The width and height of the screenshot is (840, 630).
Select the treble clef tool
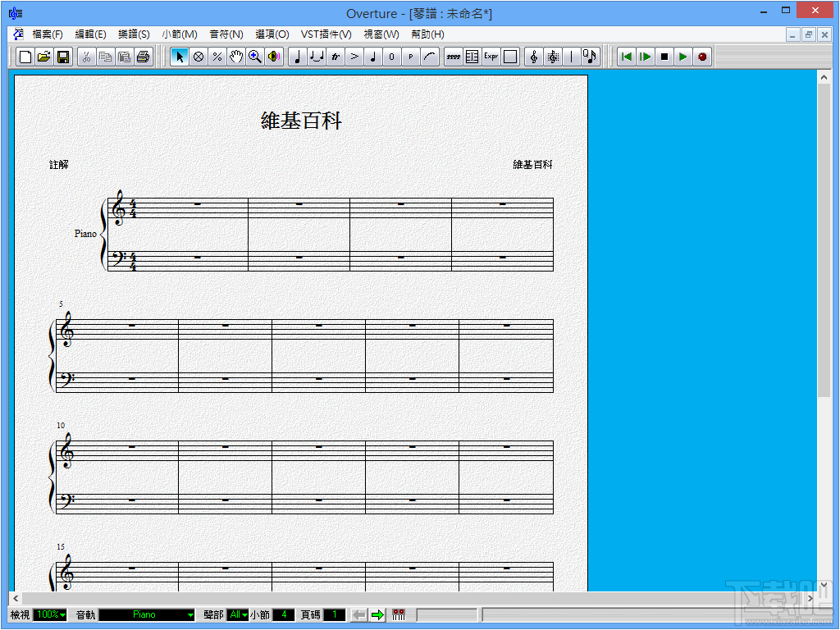(x=534, y=57)
